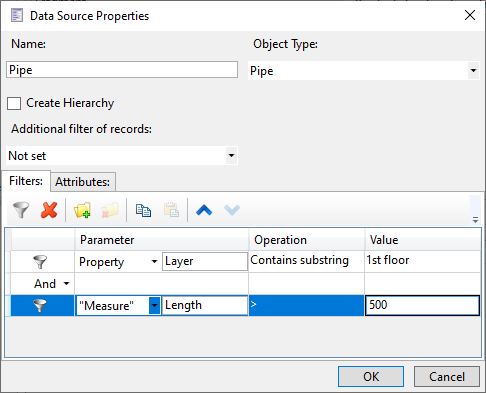Click the Layer parameter field

(x=205, y=261)
